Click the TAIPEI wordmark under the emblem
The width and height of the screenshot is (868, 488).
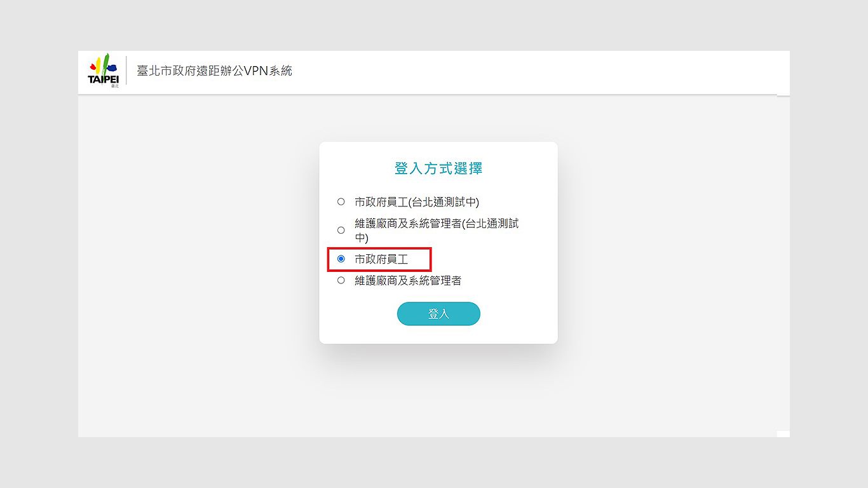pyautogui.click(x=103, y=79)
